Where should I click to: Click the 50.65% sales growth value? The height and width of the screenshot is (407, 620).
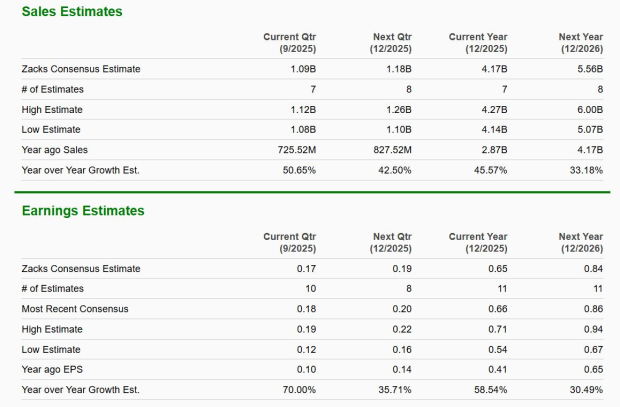(x=298, y=170)
